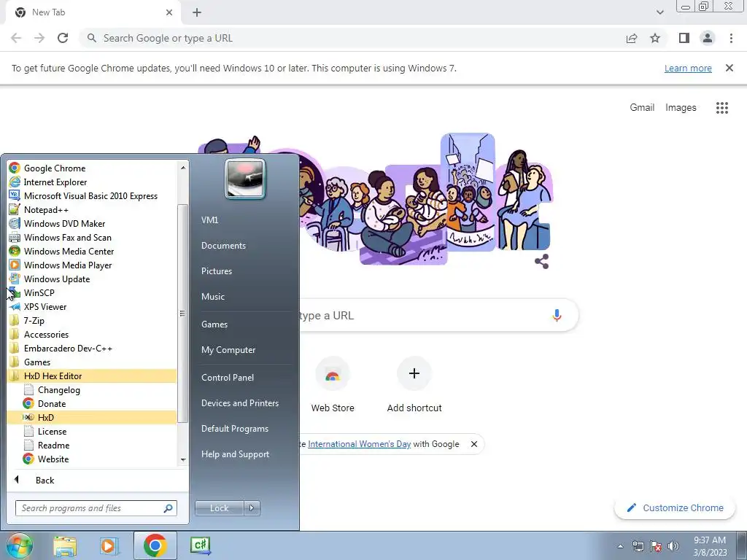The height and width of the screenshot is (560, 747).
Task: Launch Windows Media Center
Action: click(x=92, y=251)
